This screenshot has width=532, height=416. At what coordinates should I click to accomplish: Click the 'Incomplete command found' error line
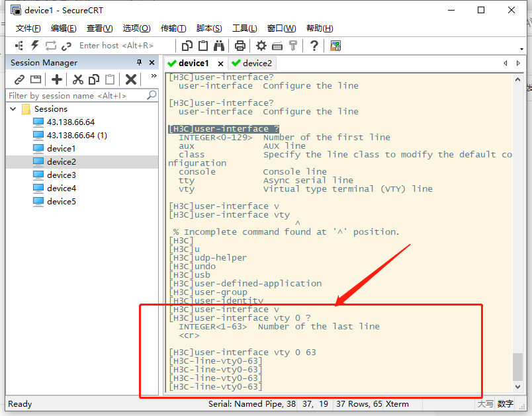pos(287,232)
